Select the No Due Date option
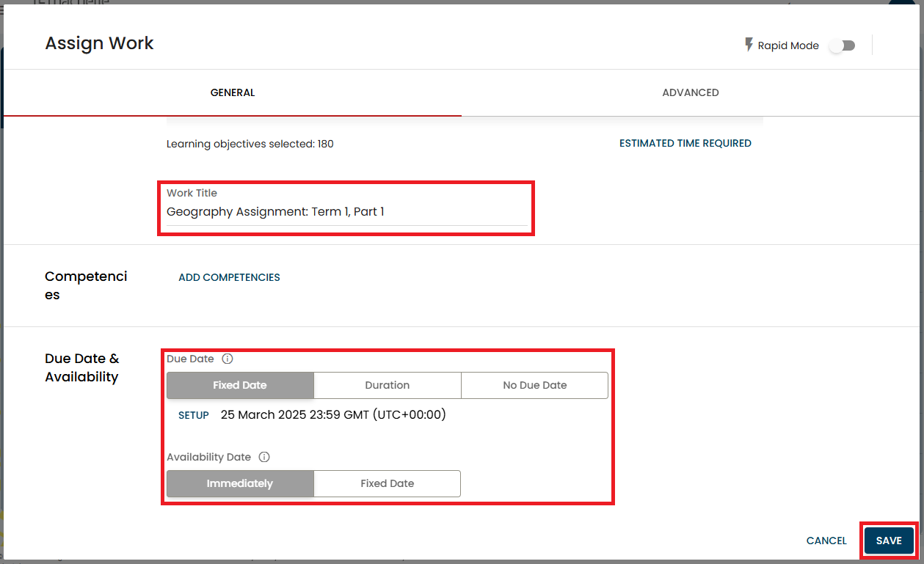 coord(534,385)
